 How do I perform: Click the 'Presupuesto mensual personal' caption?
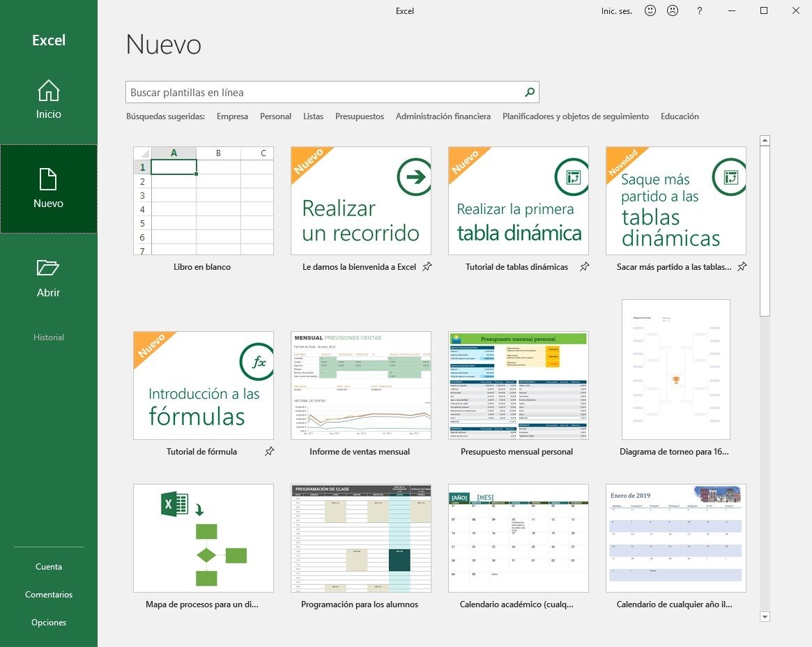tap(516, 452)
